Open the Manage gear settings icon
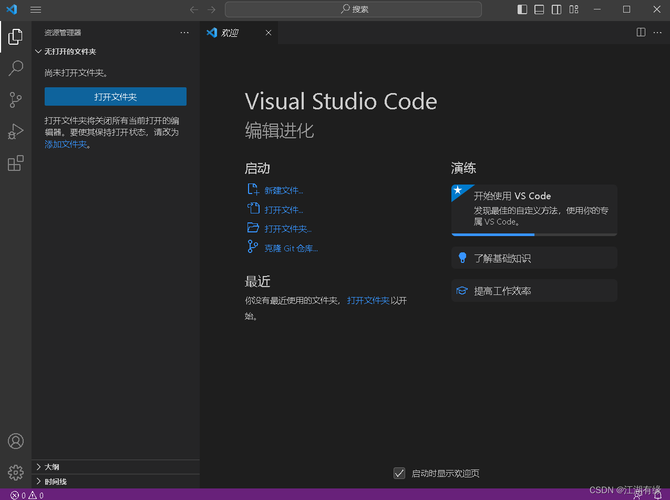The width and height of the screenshot is (670, 500). point(15,472)
